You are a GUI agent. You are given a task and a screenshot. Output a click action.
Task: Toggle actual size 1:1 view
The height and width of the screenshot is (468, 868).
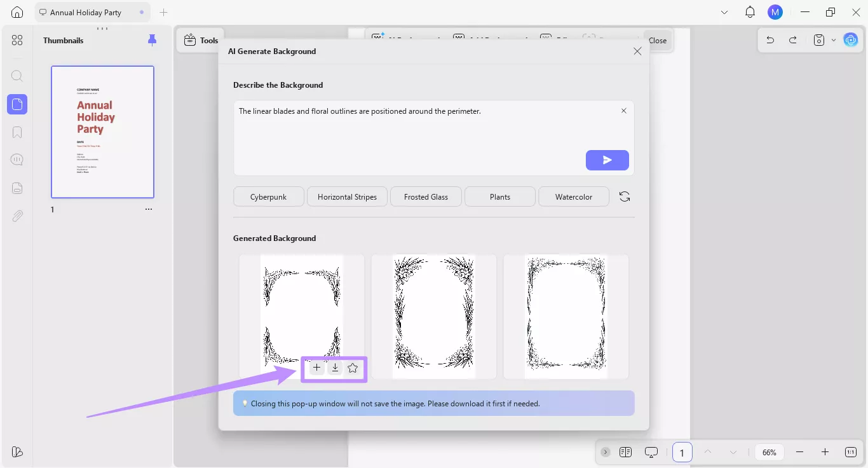click(x=850, y=451)
